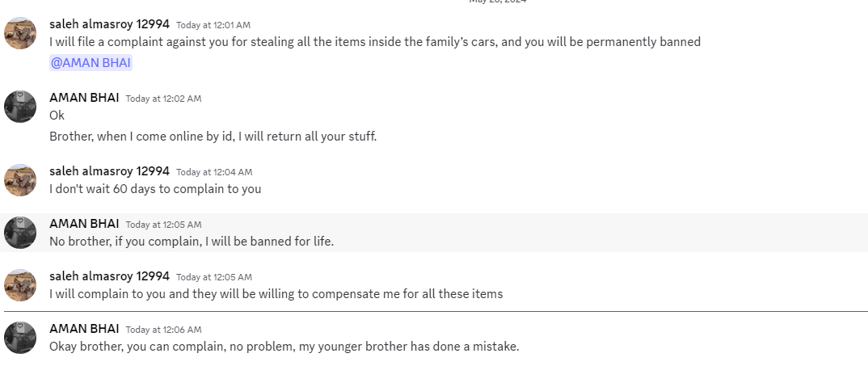Click AMAN BHAI's avatar on the highlighted 12:05 message
Screen dimensions: 868x366
(x=20, y=233)
